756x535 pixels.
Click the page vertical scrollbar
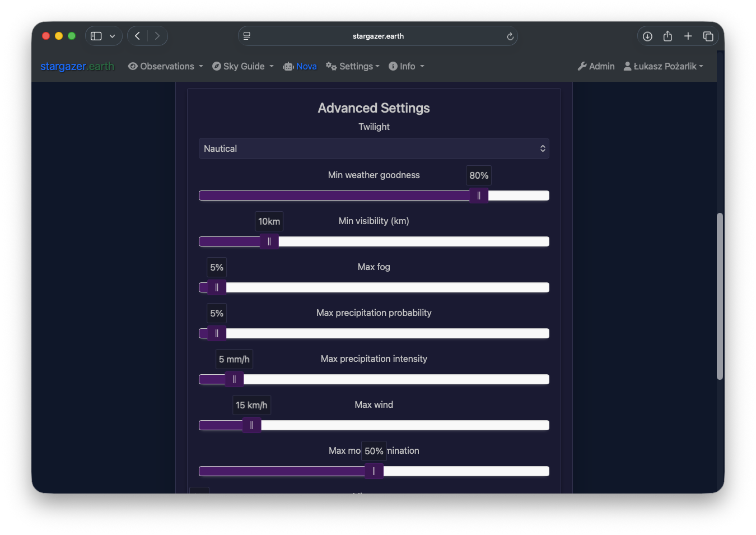pyautogui.click(x=720, y=296)
